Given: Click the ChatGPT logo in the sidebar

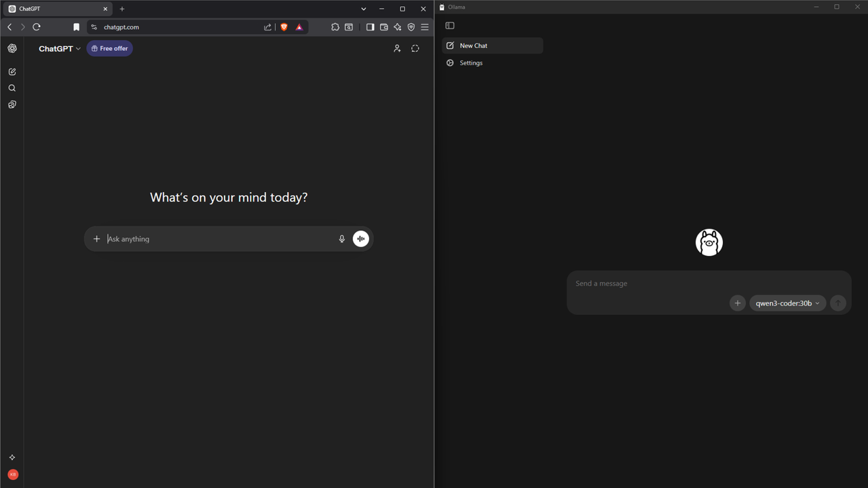Looking at the screenshot, I should pyautogui.click(x=12, y=48).
